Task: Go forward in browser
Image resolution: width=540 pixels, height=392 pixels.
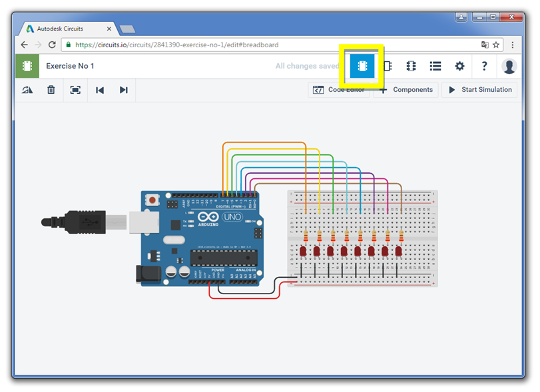Action: click(38, 45)
